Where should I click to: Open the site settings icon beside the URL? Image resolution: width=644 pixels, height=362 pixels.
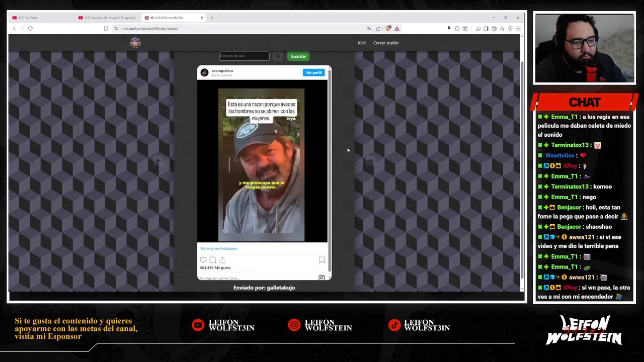pos(116,29)
